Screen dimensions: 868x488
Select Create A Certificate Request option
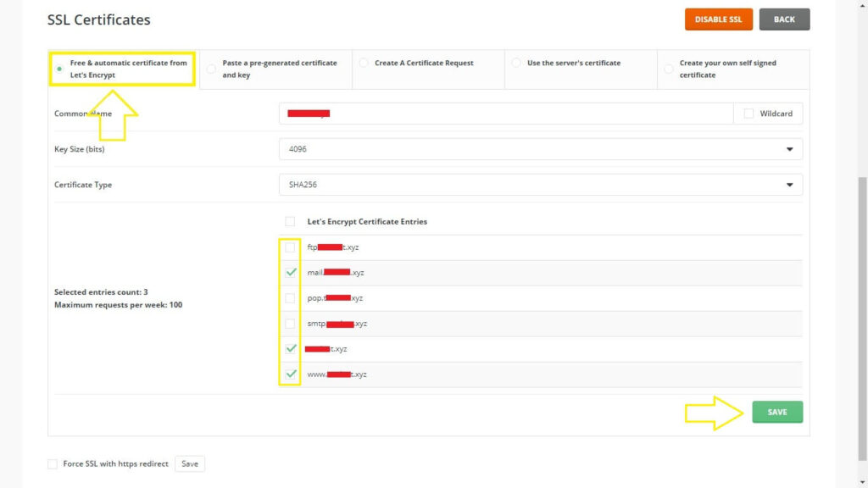tap(364, 63)
